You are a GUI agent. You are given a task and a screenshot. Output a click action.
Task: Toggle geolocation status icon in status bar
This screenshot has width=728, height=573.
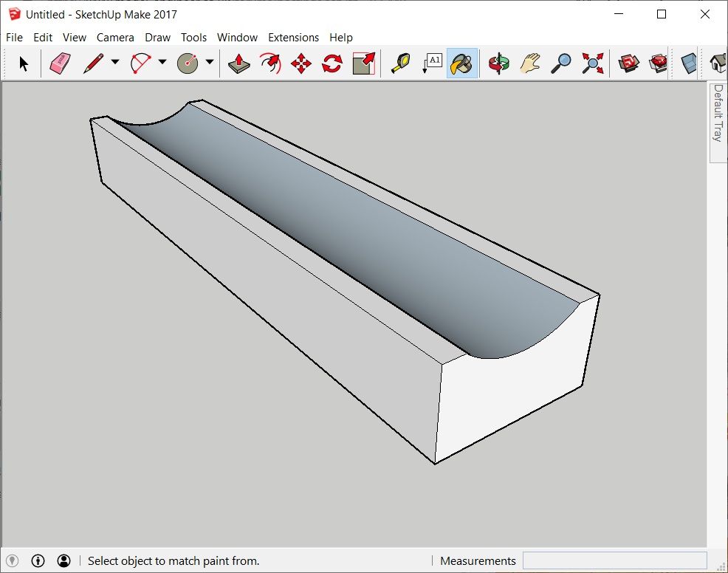click(13, 560)
